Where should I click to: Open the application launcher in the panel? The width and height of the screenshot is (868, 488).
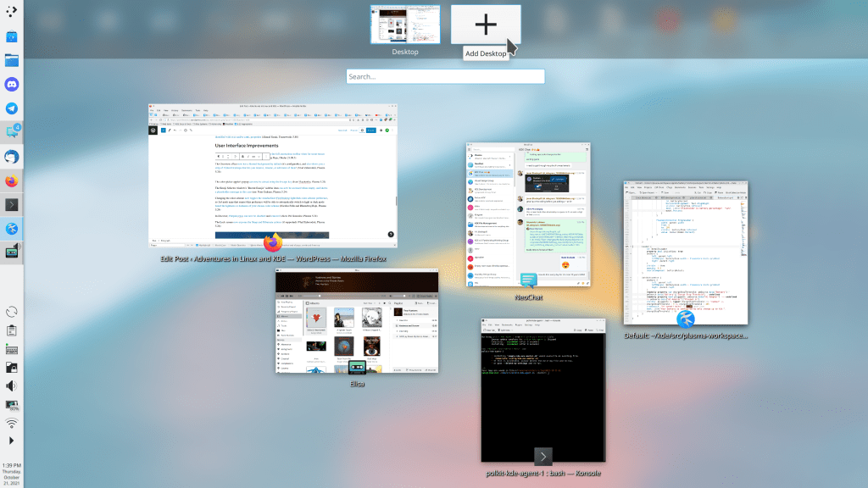tap(12, 12)
